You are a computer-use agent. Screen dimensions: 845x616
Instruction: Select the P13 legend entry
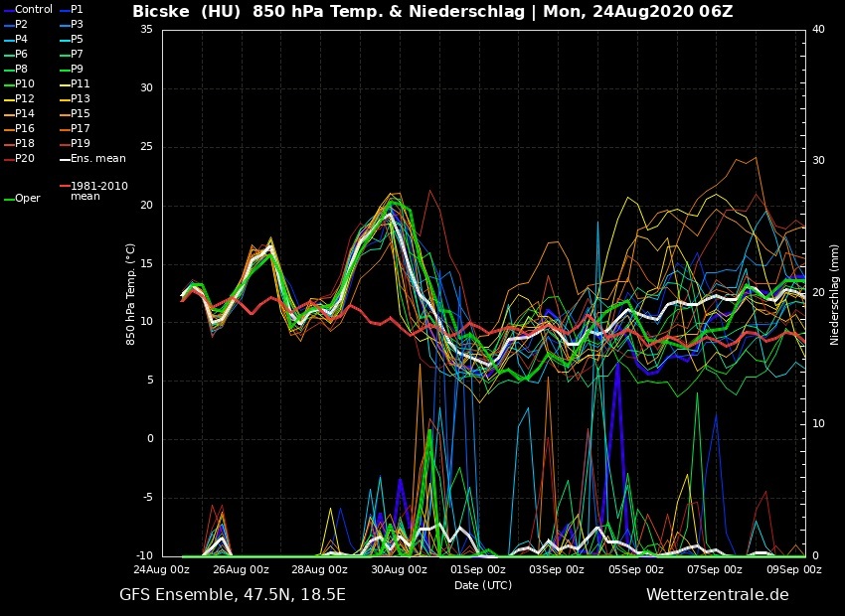pyautogui.click(x=80, y=98)
